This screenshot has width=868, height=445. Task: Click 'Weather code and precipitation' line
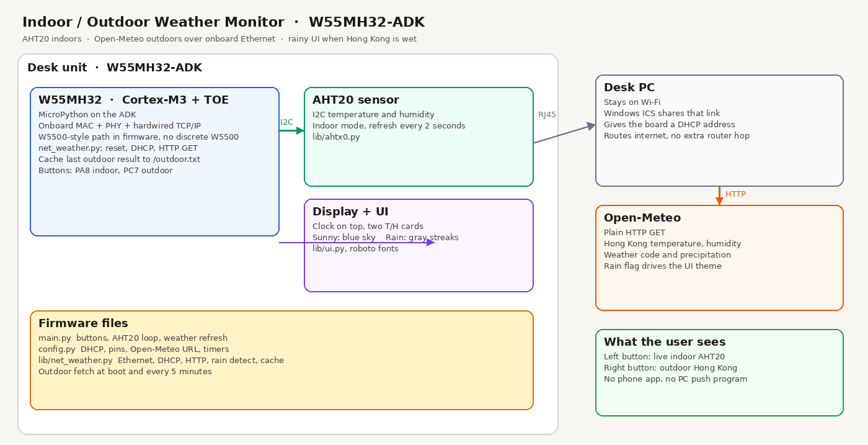[667, 255]
